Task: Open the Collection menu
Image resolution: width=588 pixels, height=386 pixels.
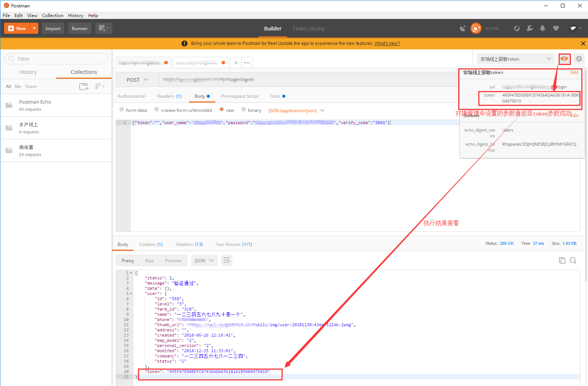Action: click(52, 15)
